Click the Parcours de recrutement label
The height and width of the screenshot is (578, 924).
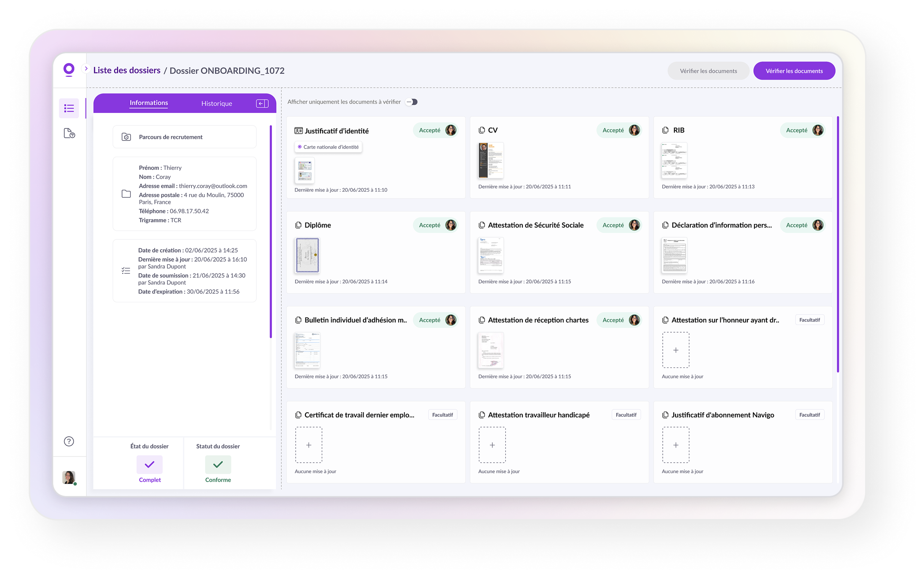click(170, 137)
